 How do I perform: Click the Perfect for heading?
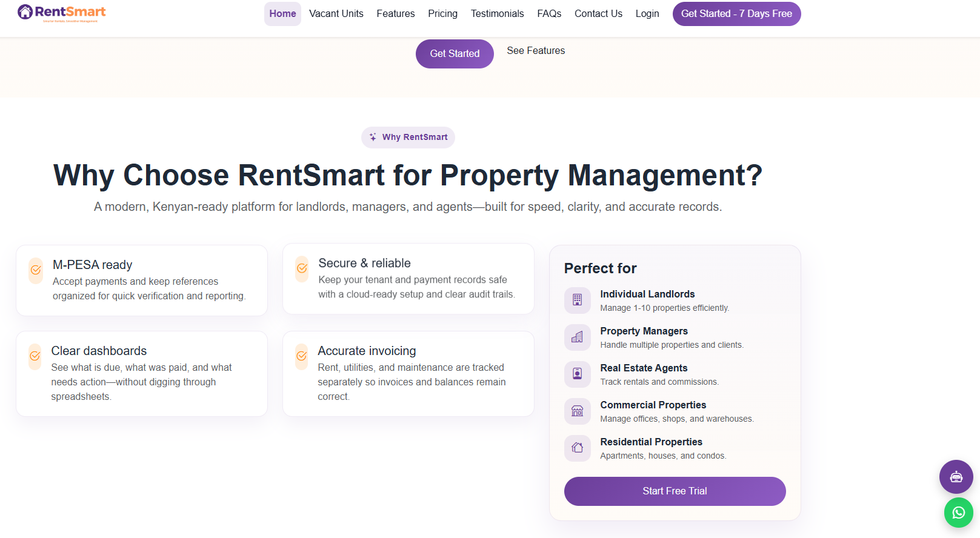point(600,268)
